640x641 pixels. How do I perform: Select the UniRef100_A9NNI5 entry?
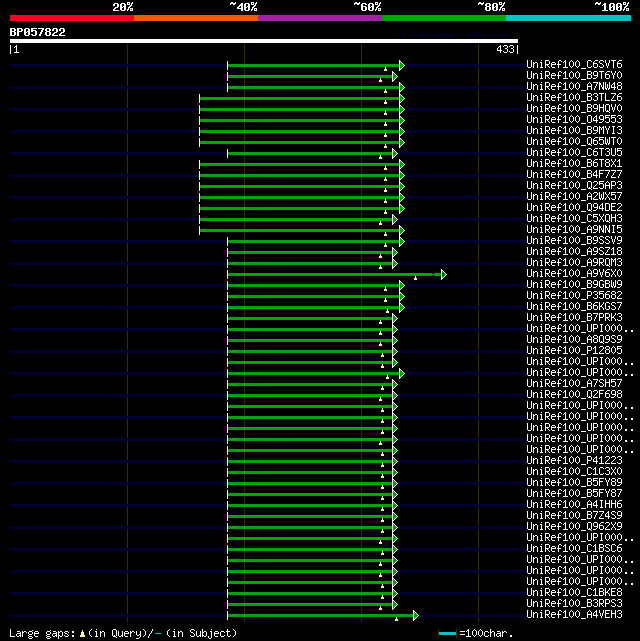[574, 230]
